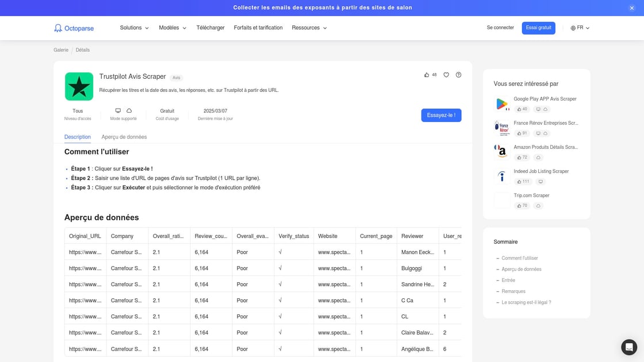Click the cloud mode icon
644x362 pixels.
click(129, 110)
